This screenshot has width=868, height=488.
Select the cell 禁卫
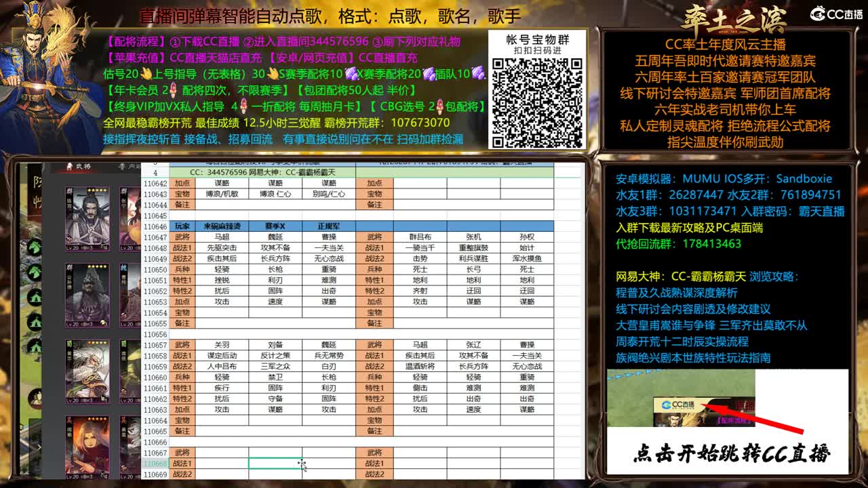(275, 378)
